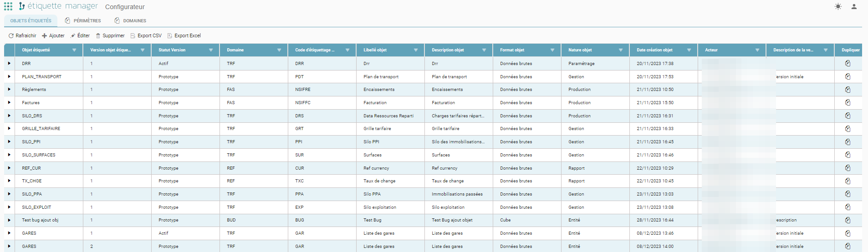868x252 pixels.
Task: Expand the SILO_DRS row details
Action: click(x=9, y=116)
